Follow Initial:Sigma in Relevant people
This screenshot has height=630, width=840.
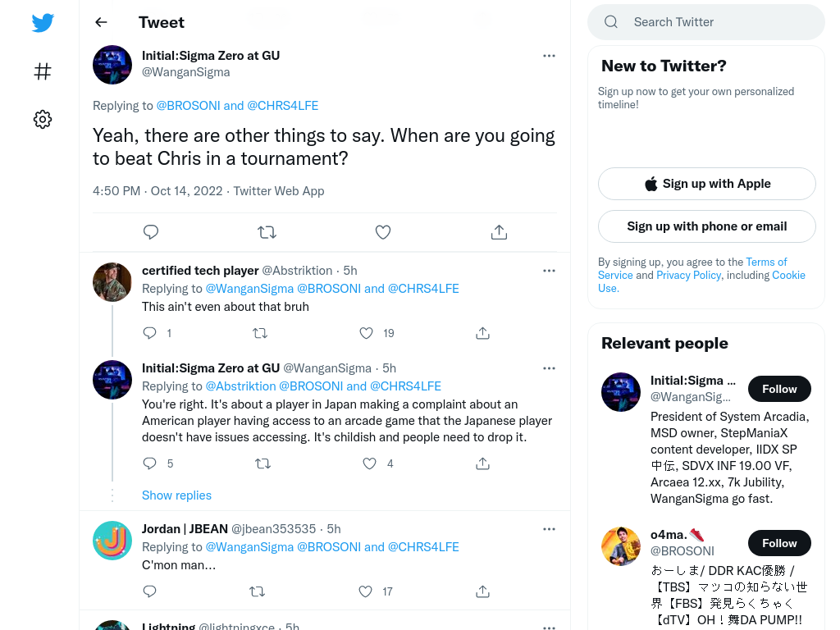click(779, 389)
